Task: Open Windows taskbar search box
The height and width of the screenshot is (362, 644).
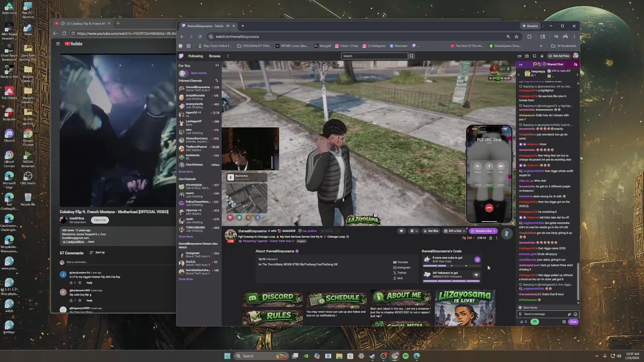Action: [262, 356]
